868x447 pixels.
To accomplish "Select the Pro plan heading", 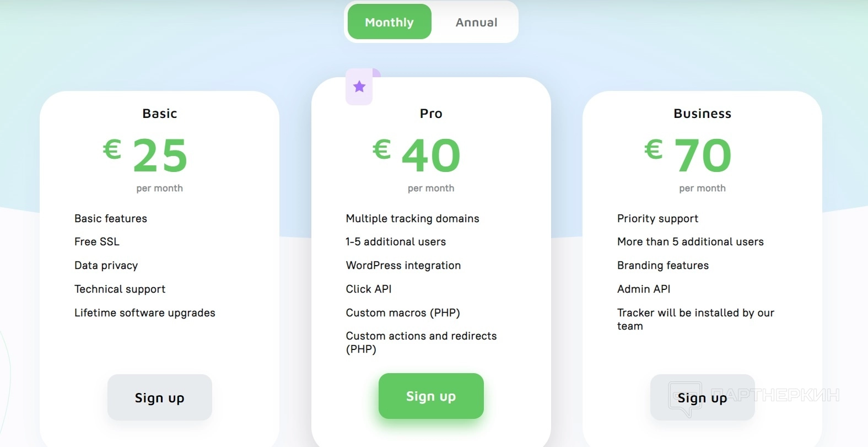I will 431,114.
